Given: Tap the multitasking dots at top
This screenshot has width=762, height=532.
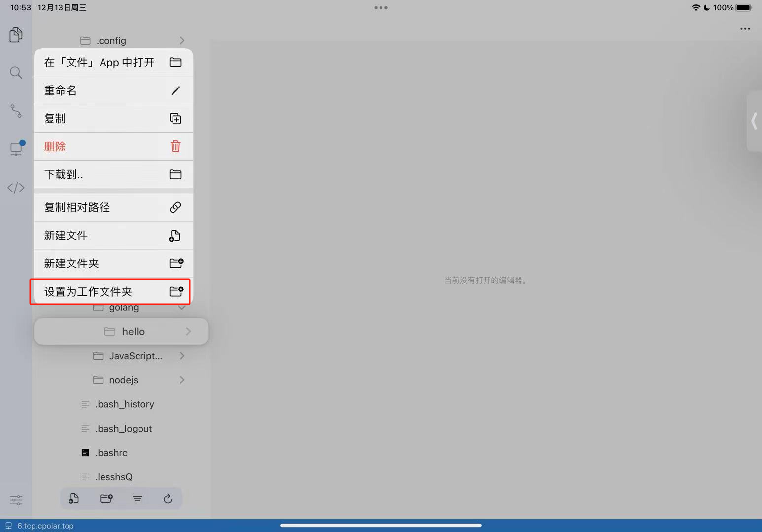Looking at the screenshot, I should click(381, 7).
